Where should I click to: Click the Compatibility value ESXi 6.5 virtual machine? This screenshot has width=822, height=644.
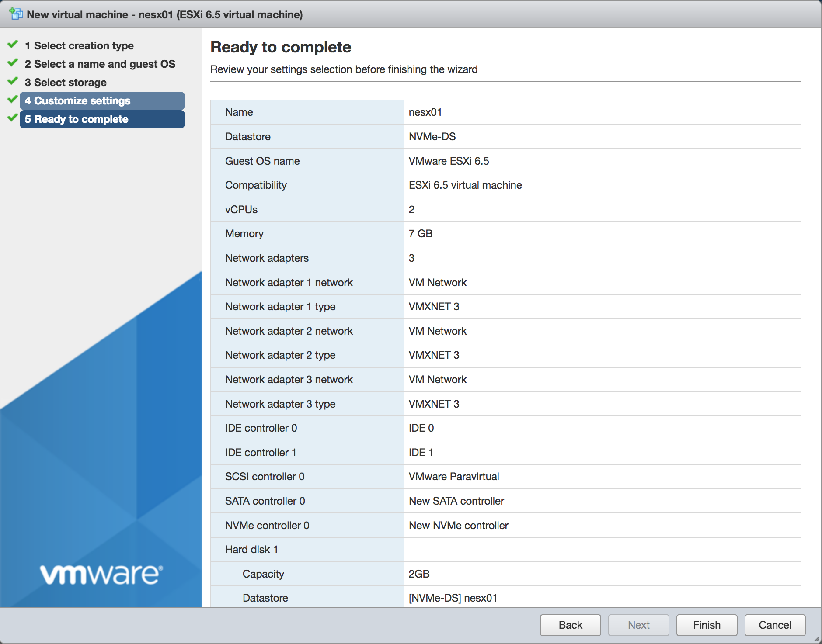[x=465, y=185]
